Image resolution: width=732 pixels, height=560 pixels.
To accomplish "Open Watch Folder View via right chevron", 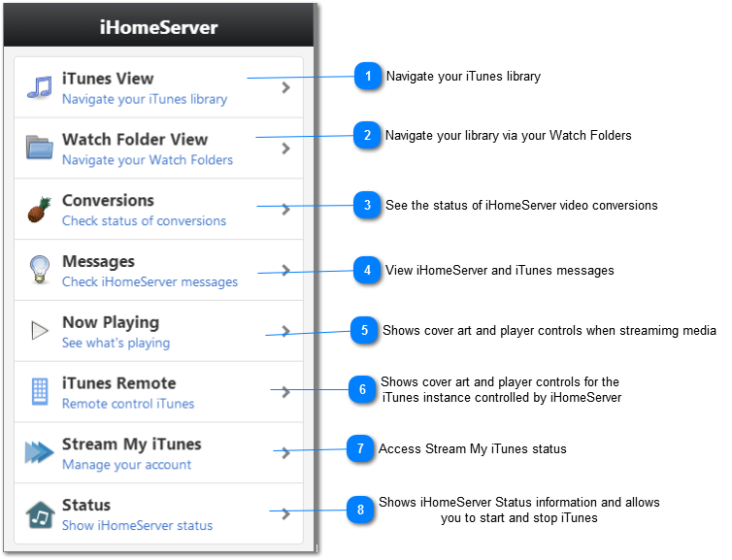I will pyautogui.click(x=285, y=148).
